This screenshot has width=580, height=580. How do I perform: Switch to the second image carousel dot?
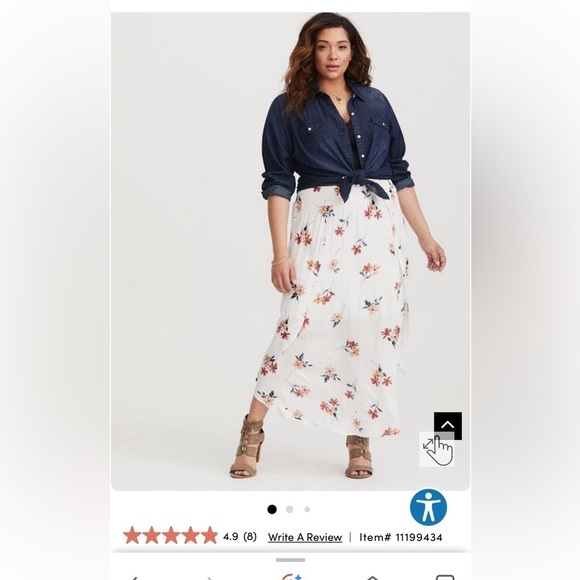click(x=290, y=509)
